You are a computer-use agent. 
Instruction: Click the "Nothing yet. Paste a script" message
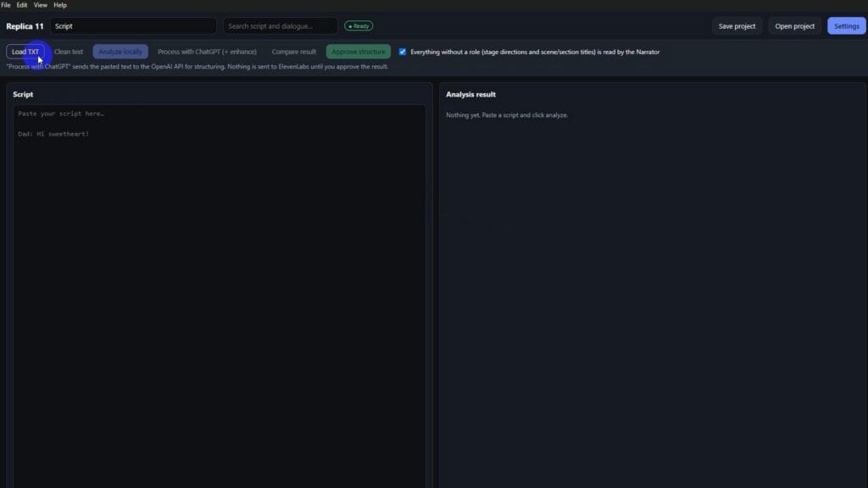pyautogui.click(x=507, y=115)
